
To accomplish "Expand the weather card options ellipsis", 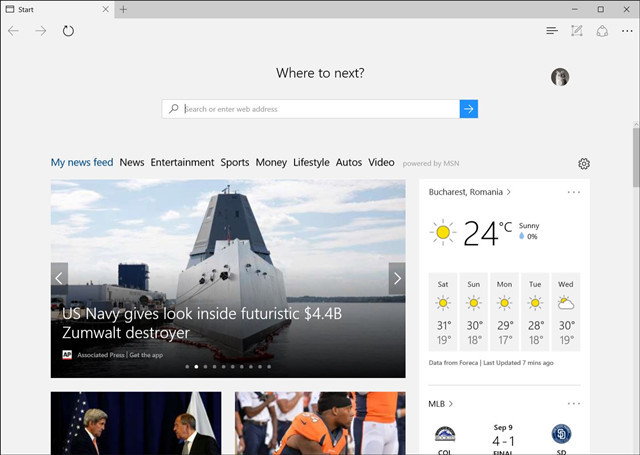I will pyautogui.click(x=573, y=192).
